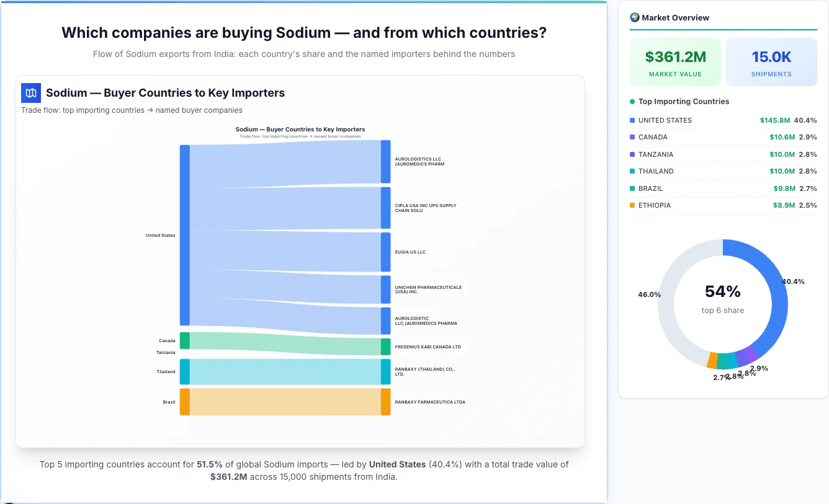Toggle the Brazil node in the Sankey diagram
This screenshot has width=829, height=504.
pos(184,402)
